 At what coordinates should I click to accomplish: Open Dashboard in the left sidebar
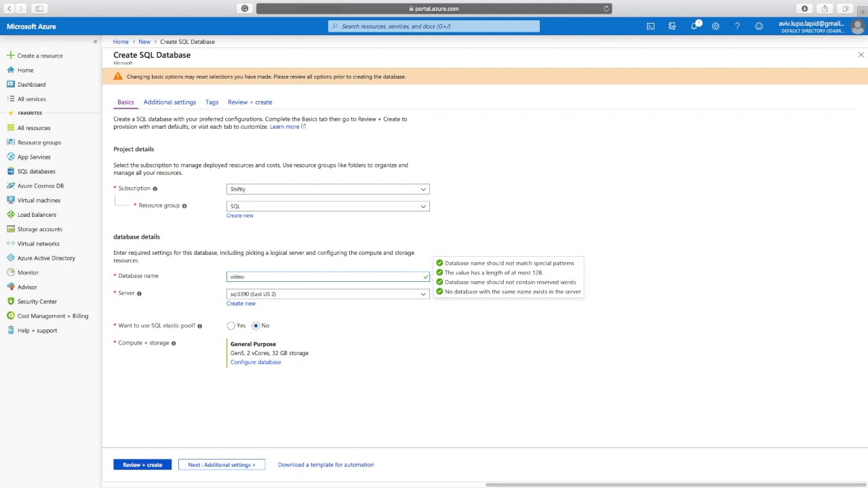(31, 85)
